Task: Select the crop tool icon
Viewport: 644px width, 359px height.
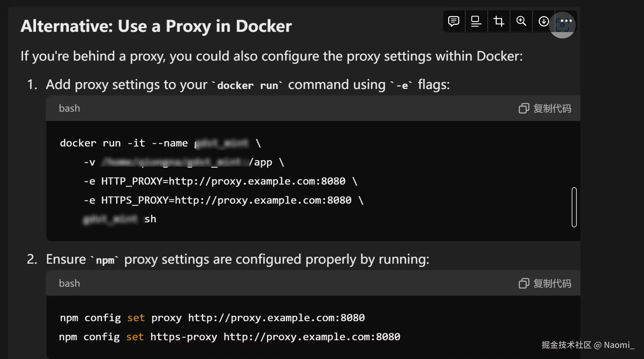Action: 499,21
